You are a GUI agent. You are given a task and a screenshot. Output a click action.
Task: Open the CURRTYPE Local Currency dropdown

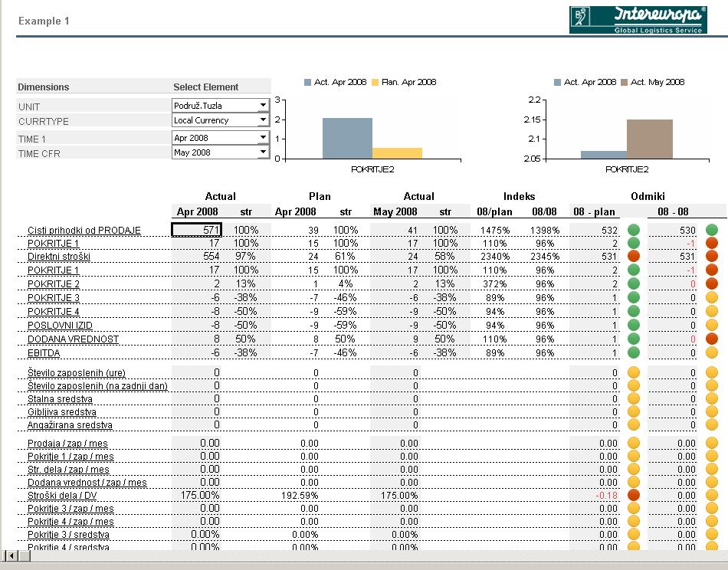point(263,120)
